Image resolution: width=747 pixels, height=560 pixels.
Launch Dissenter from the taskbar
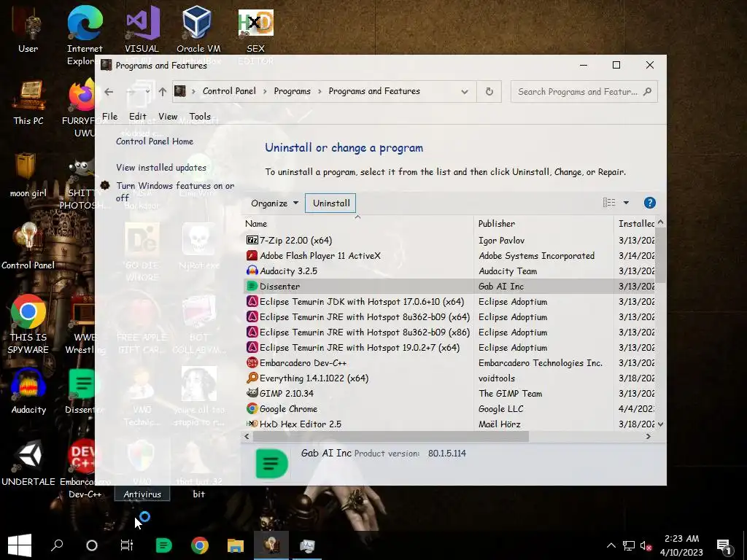163,545
